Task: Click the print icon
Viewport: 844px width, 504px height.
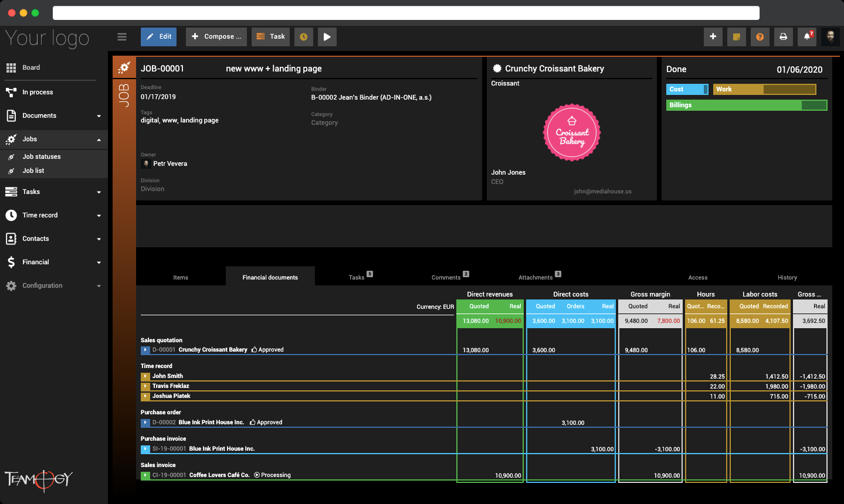Action: click(x=784, y=37)
